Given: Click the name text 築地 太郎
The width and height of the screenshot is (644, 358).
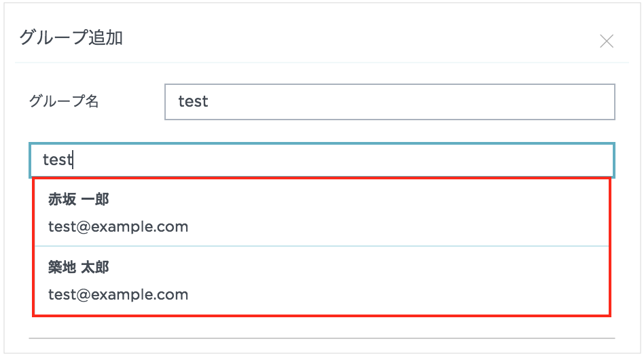Looking at the screenshot, I should [79, 268].
